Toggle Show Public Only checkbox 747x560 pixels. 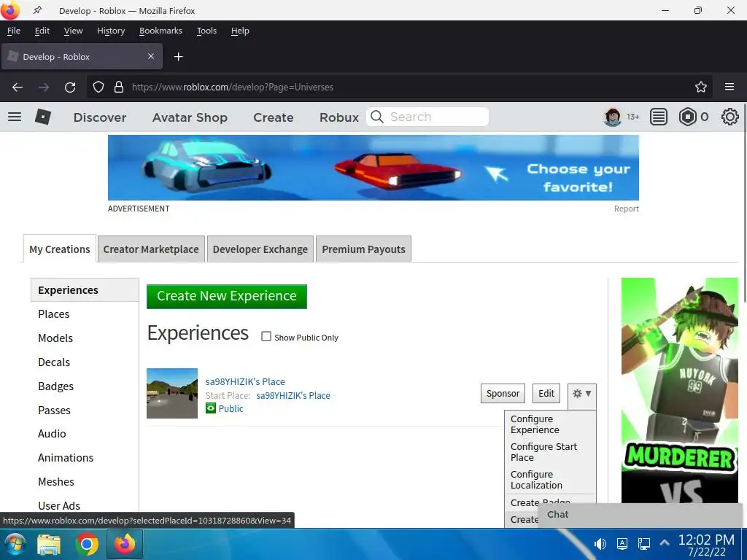(266, 337)
